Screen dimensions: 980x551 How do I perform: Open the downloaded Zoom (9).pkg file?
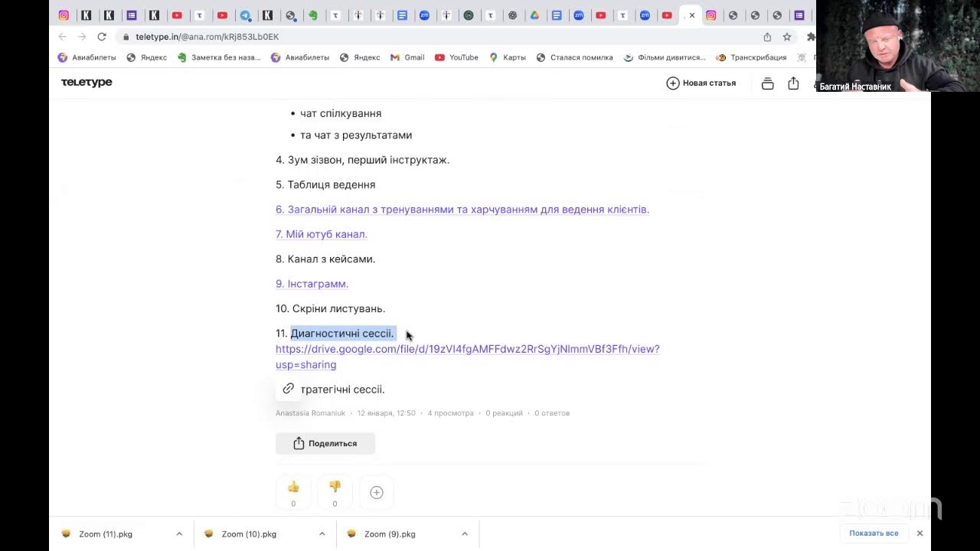[x=390, y=534]
